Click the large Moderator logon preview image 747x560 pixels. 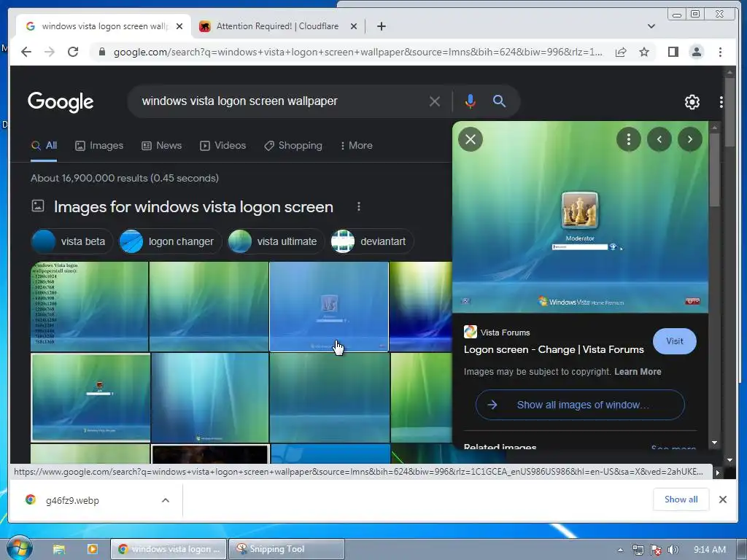click(x=580, y=217)
